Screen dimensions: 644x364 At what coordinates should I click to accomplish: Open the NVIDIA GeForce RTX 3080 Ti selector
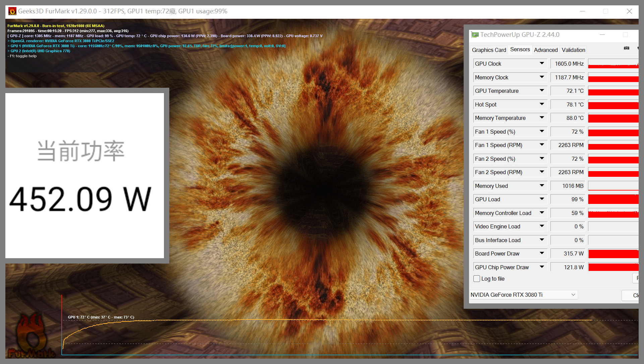point(523,295)
